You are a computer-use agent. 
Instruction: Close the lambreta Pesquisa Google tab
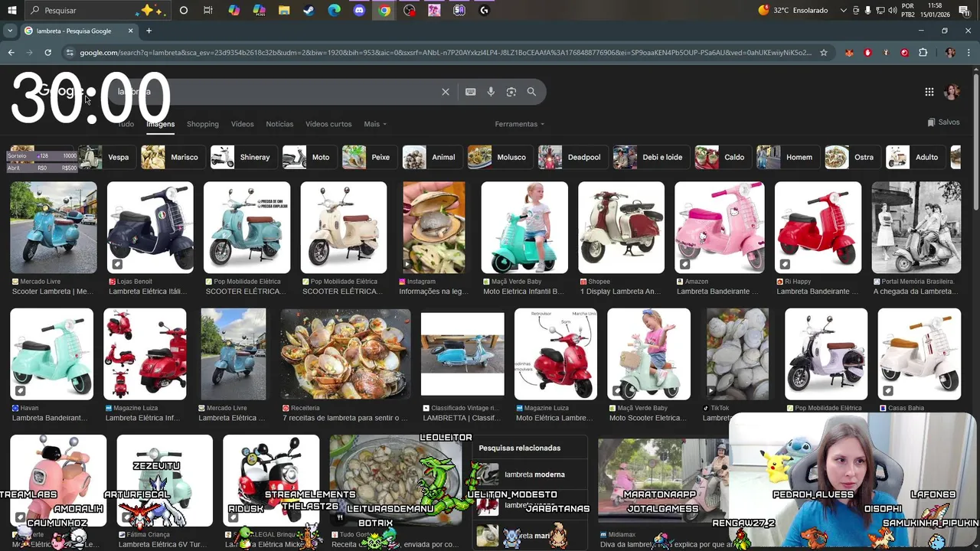click(x=130, y=31)
